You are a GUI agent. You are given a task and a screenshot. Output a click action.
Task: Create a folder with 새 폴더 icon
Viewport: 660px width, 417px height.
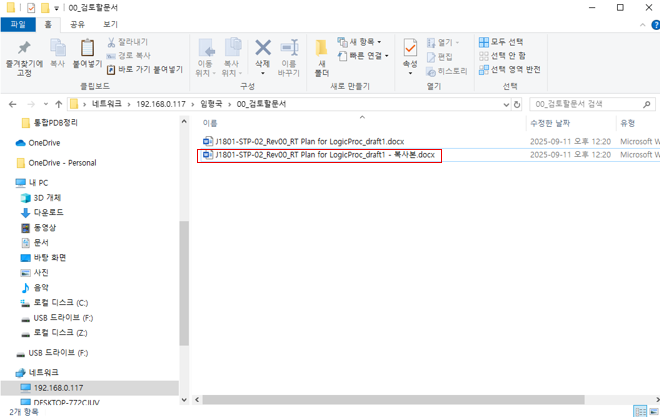pyautogui.click(x=322, y=54)
